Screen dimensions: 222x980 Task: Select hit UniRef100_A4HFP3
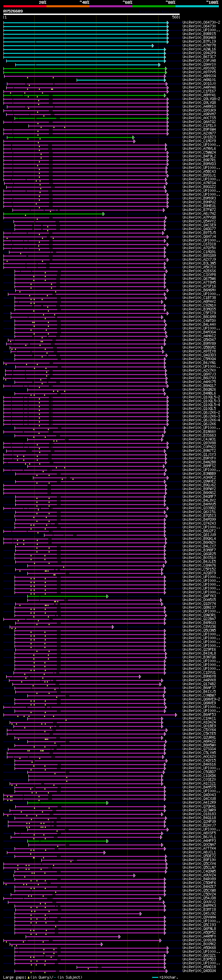click(x=199, y=841)
